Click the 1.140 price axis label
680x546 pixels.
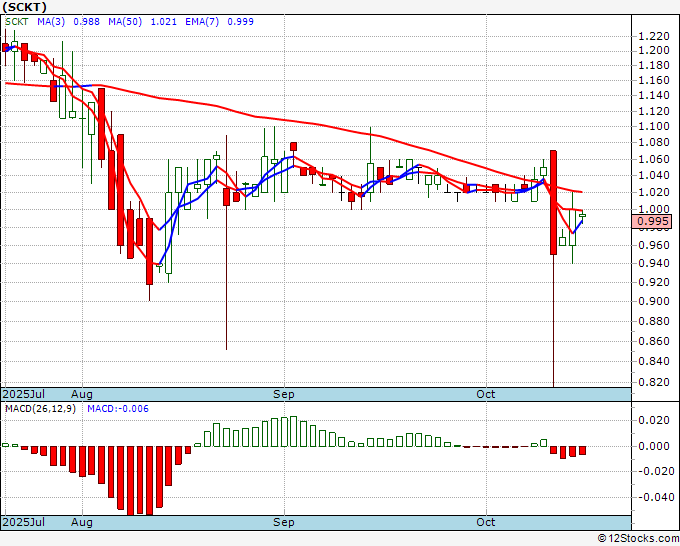point(654,95)
